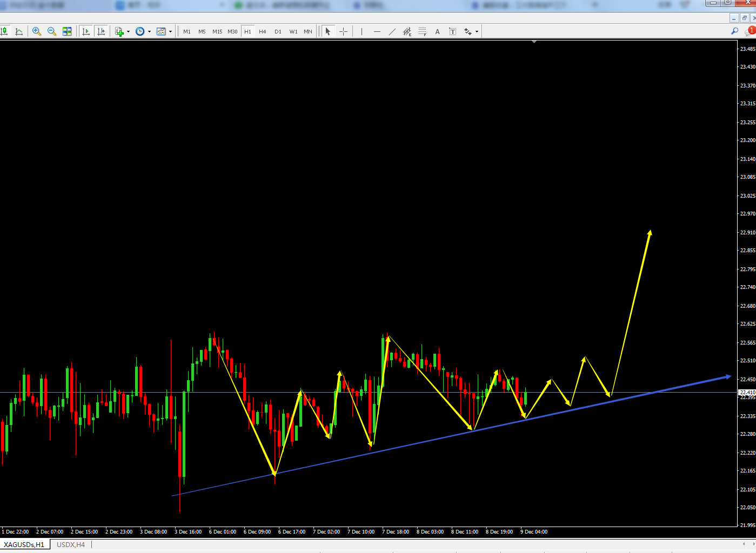The image size is (756, 553).
Task: Select the Equidistant Channel tool
Action: click(407, 31)
